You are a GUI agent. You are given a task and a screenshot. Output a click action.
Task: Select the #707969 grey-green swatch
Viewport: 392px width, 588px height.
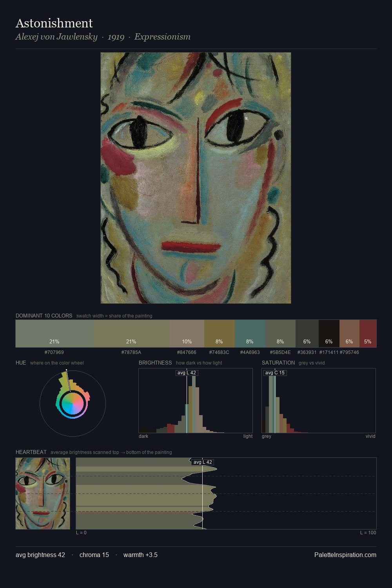tap(54, 334)
